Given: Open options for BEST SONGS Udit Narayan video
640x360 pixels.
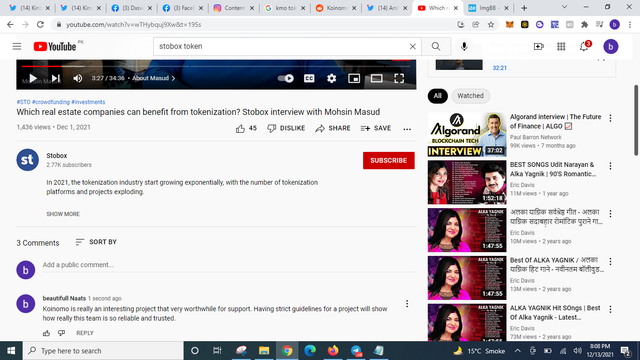Looking at the screenshot, I should point(611,166).
